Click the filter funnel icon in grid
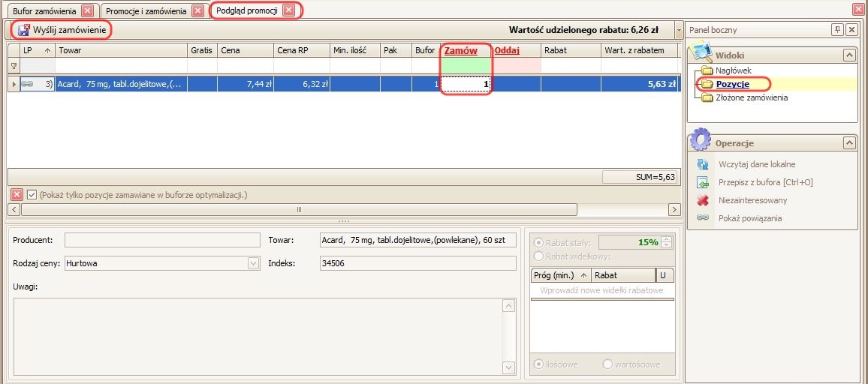868x384 pixels. click(13, 66)
